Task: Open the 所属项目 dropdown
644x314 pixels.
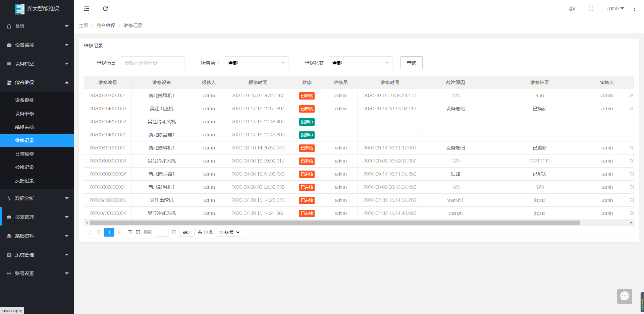Action: 257,63
